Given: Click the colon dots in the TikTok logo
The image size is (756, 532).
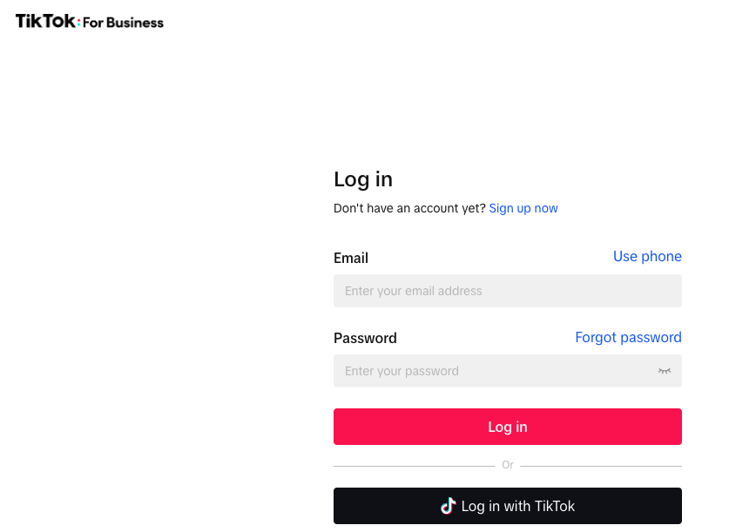Looking at the screenshot, I should (78, 23).
